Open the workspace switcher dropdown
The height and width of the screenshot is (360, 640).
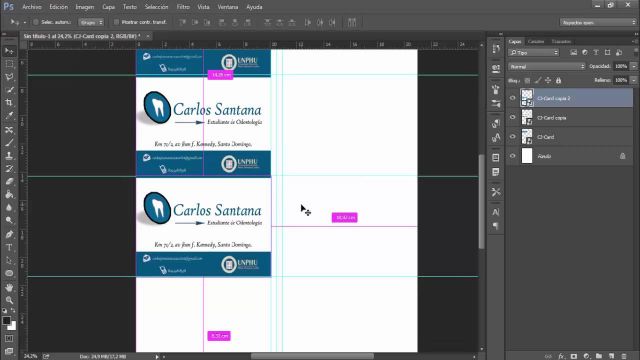tap(598, 22)
